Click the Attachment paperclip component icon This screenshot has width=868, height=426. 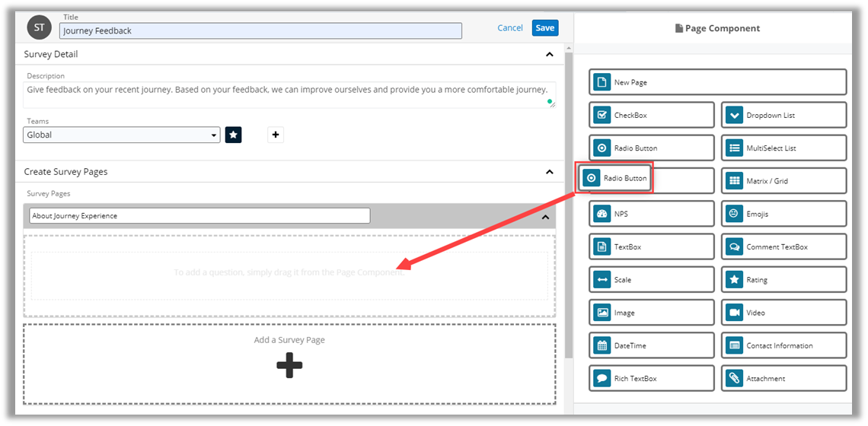734,378
